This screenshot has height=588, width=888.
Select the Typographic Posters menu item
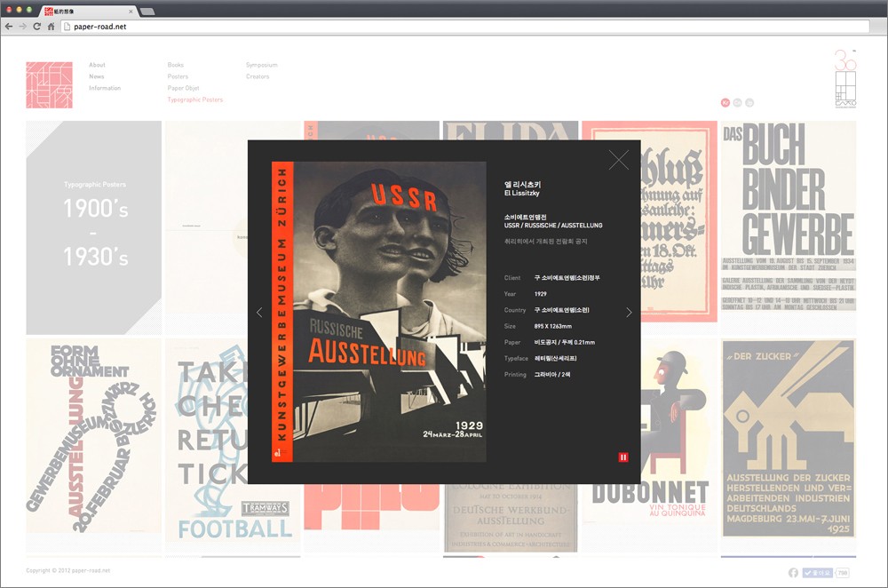(195, 99)
